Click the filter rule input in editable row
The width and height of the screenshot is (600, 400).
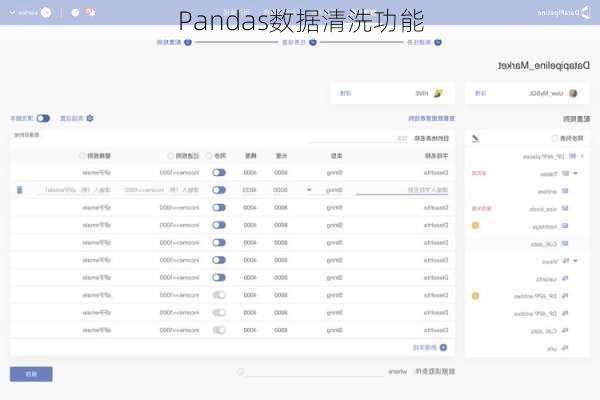click(x=161, y=190)
